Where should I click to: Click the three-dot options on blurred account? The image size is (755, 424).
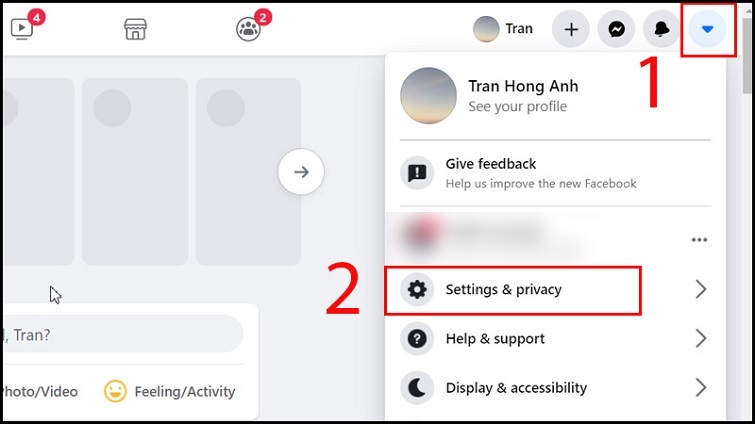[x=699, y=240]
